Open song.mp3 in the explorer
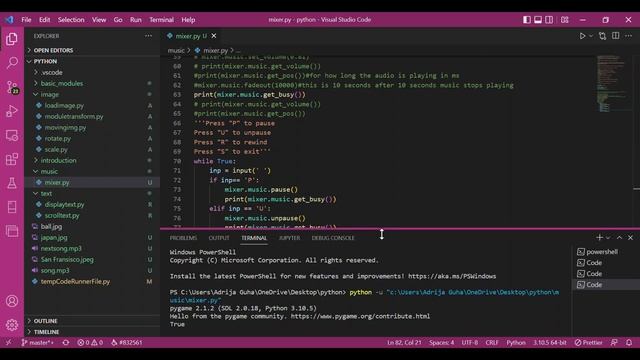 (x=92, y=270)
